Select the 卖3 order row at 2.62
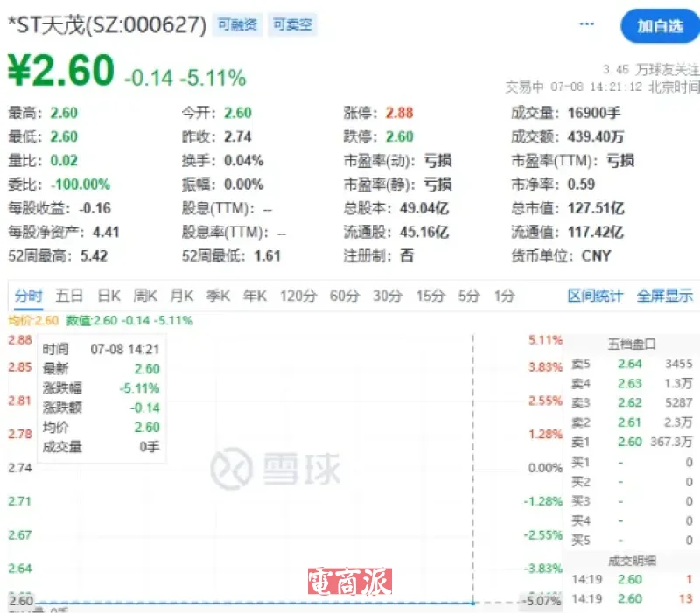The image size is (700, 614). click(x=632, y=403)
